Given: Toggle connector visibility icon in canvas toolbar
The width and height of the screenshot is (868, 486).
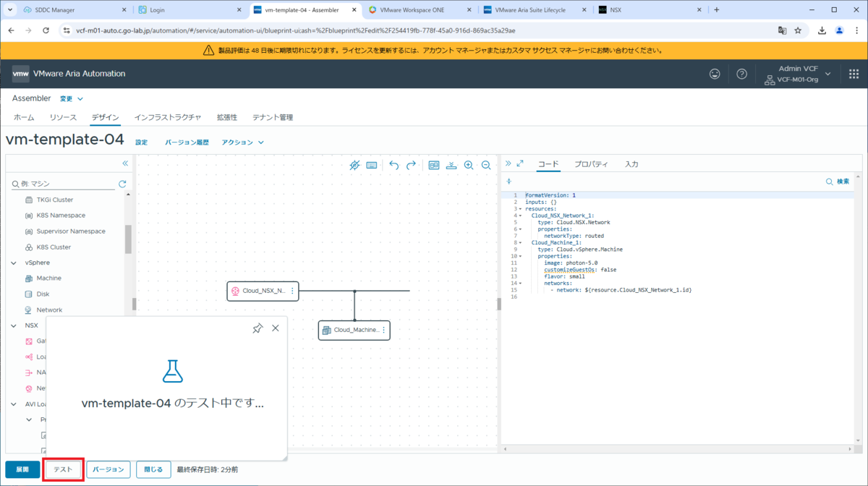Looking at the screenshot, I should (x=354, y=165).
